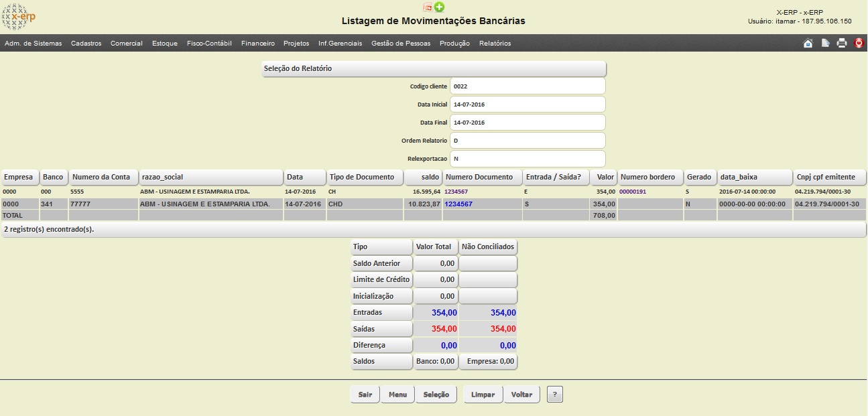Open the Financeiro menu
The width and height of the screenshot is (868, 416).
(x=258, y=44)
